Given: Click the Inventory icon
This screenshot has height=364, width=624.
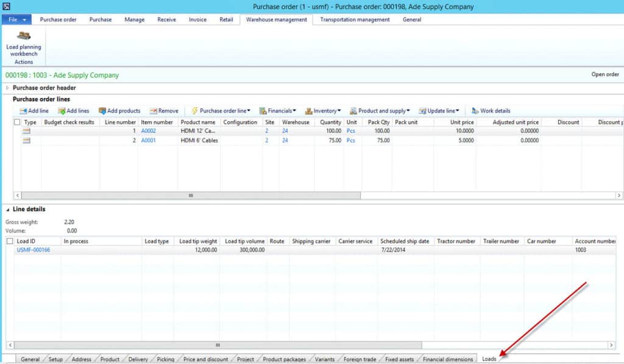Looking at the screenshot, I should (308, 111).
